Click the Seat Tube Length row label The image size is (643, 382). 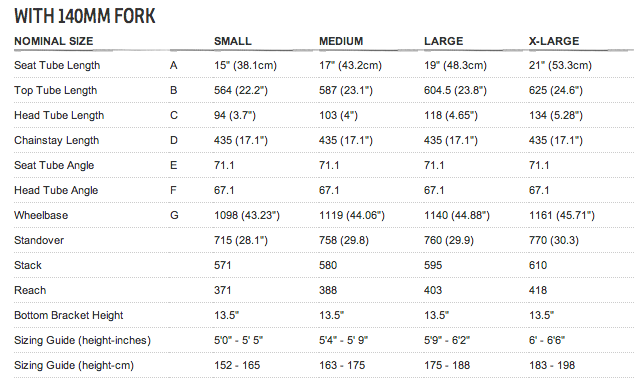pyautogui.click(x=57, y=66)
